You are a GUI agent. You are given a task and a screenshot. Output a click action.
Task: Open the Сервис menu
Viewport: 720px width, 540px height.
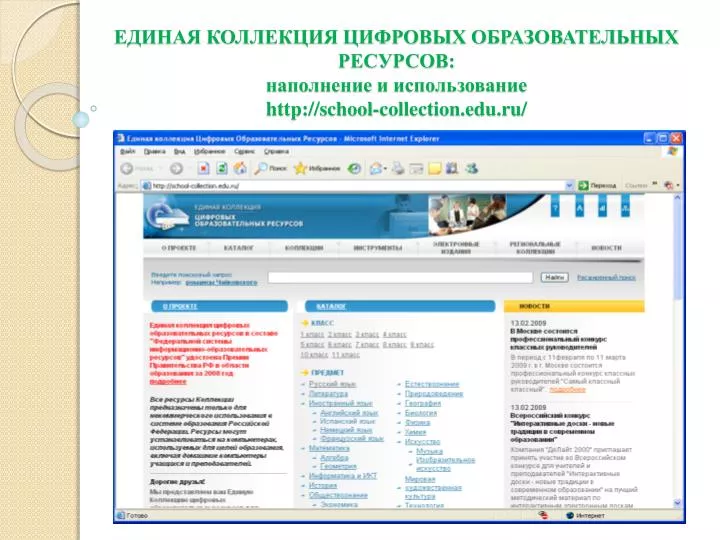(x=244, y=151)
